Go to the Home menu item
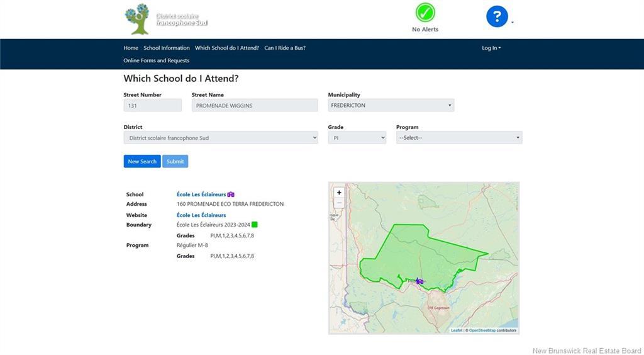Screen dimensions: 644x355 [x=131, y=48]
